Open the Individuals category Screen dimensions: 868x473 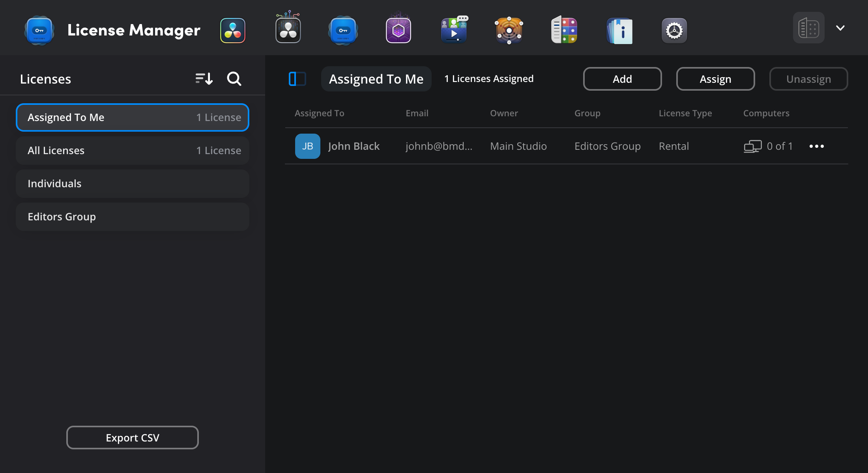[133, 183]
